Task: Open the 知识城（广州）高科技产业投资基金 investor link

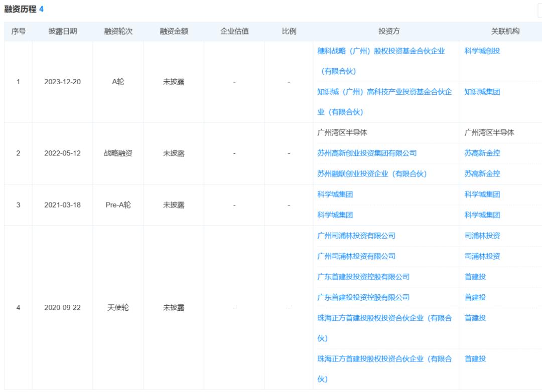Action: pos(384,92)
